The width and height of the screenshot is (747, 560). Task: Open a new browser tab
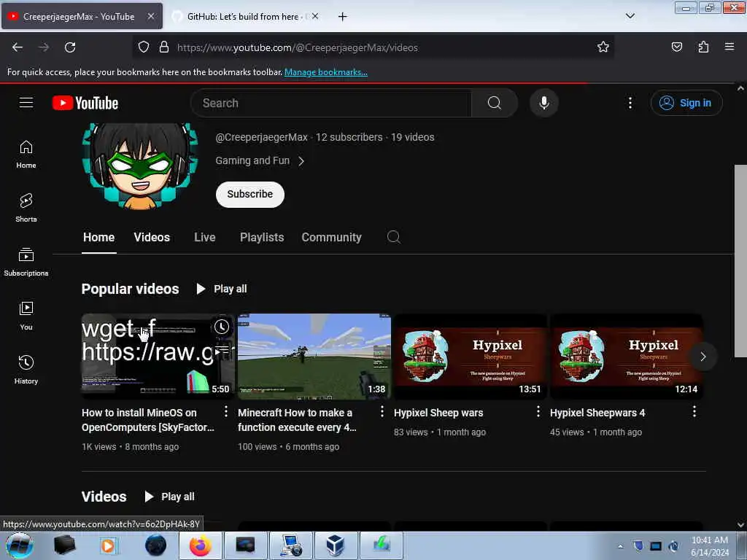(342, 17)
